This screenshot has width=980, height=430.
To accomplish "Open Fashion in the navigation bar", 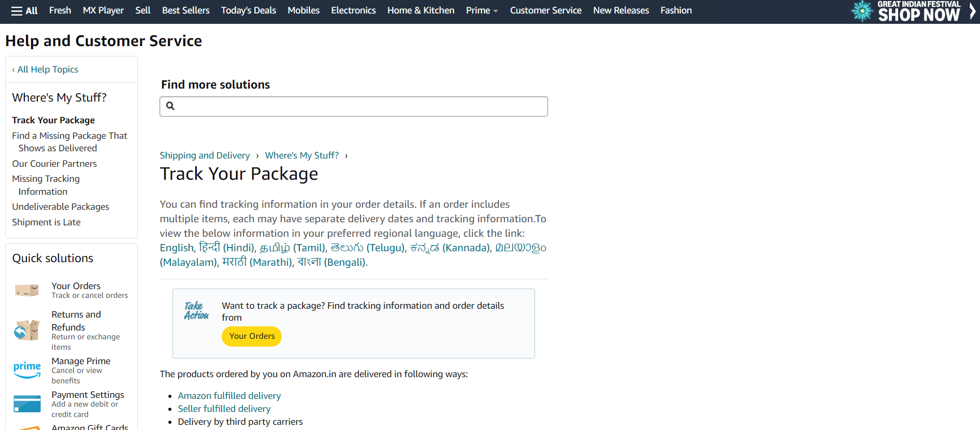I will point(676,10).
